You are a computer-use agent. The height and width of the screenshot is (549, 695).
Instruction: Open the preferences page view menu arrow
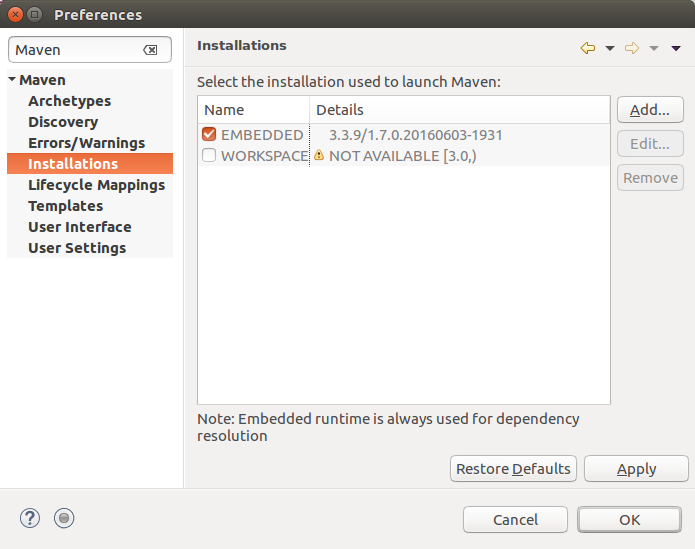pos(675,48)
